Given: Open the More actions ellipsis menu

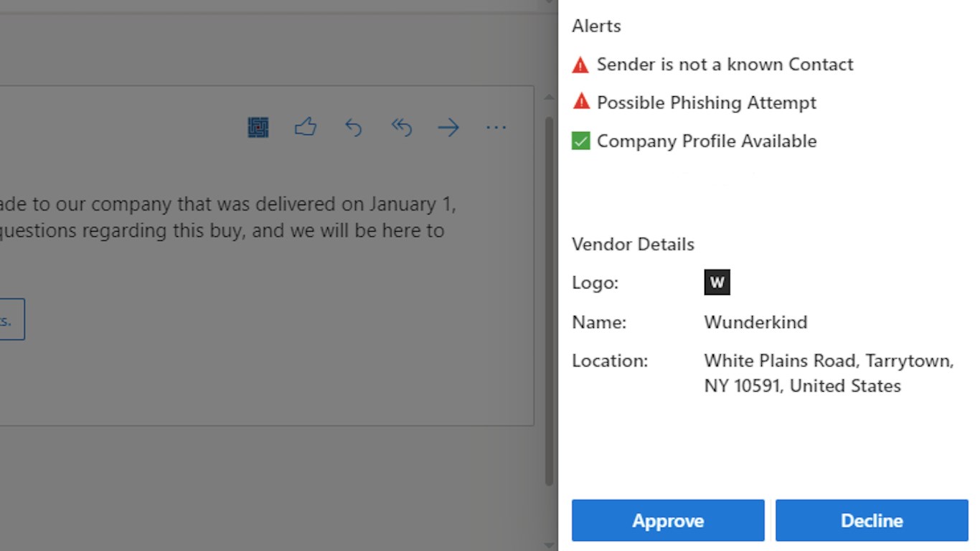Looking at the screenshot, I should click(x=496, y=128).
